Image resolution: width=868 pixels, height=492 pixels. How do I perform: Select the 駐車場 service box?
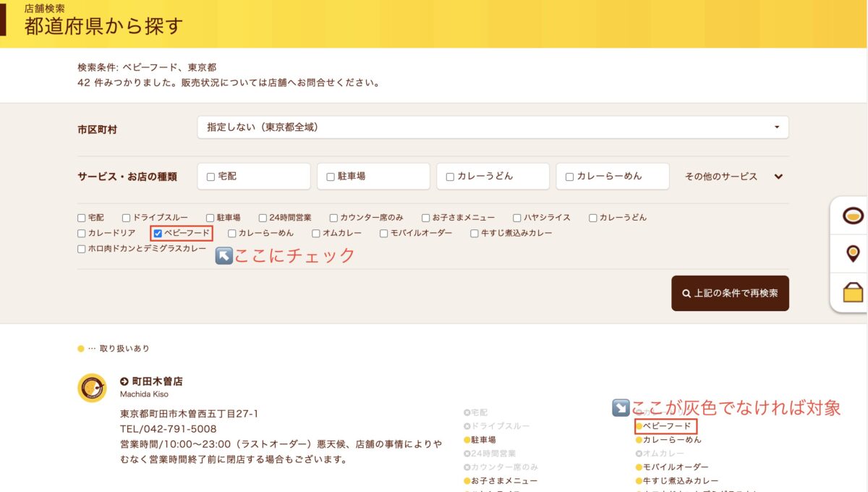coord(373,177)
